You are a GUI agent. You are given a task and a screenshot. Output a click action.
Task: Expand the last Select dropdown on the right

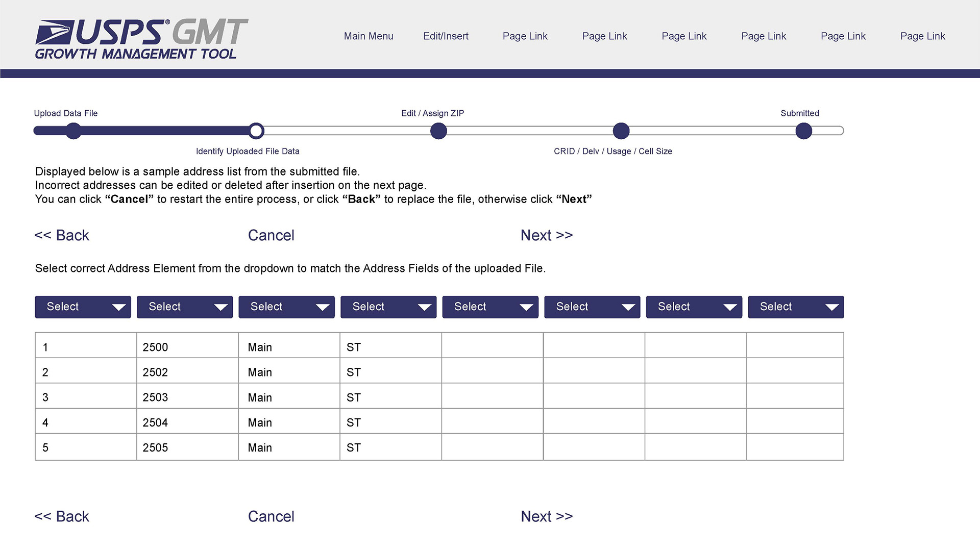[x=796, y=307]
